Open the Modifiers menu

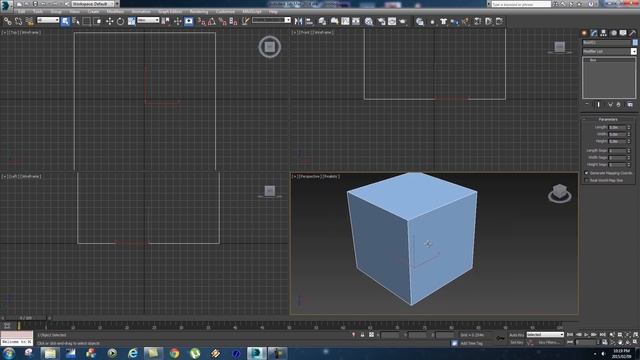coord(115,11)
